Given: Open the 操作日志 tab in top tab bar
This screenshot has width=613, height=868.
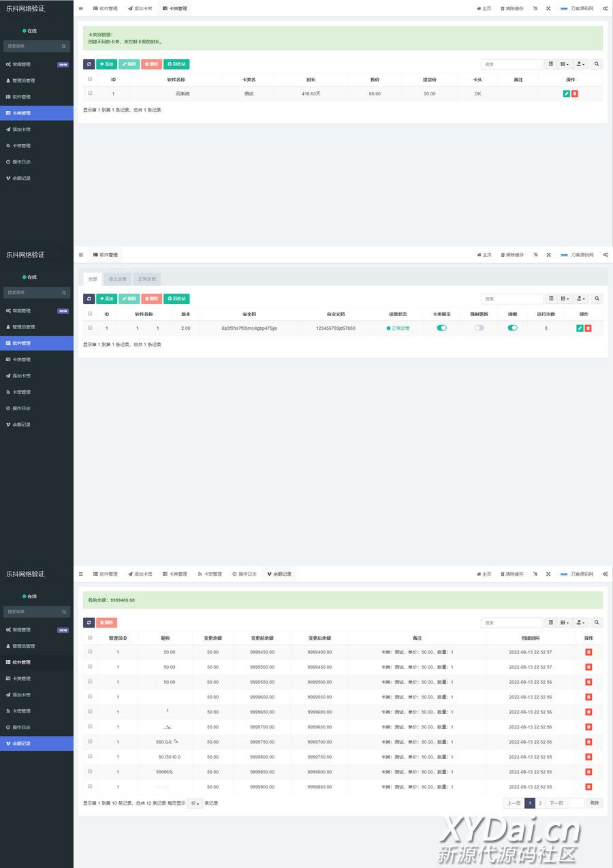Looking at the screenshot, I should (245, 574).
